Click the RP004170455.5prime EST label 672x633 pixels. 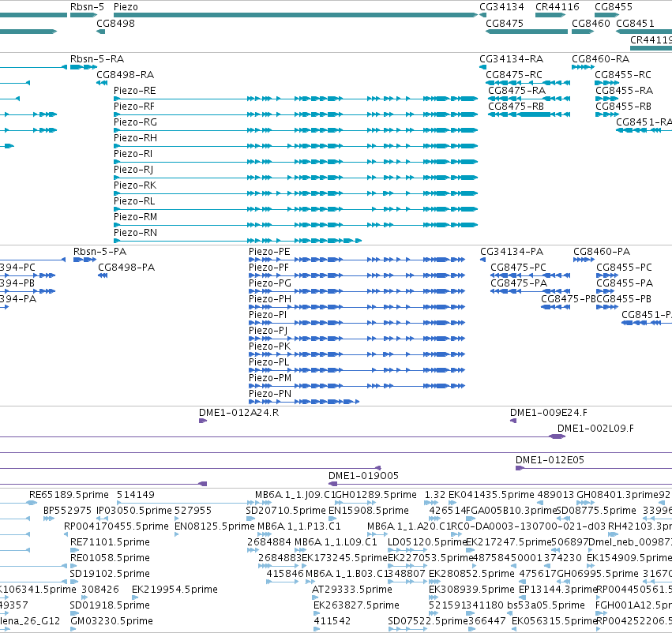(x=116, y=526)
